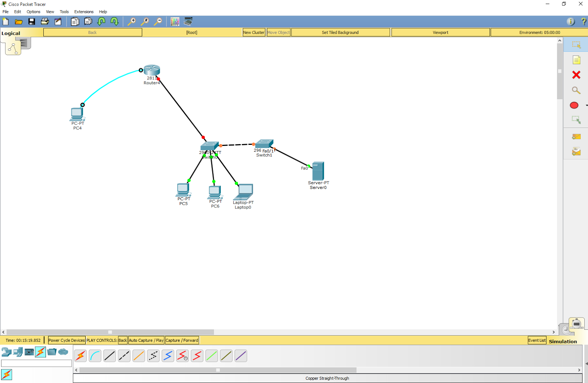Viewport: 588px width, 383px height.
Task: Choose the Copper Cross-Over connection type
Action: point(124,355)
